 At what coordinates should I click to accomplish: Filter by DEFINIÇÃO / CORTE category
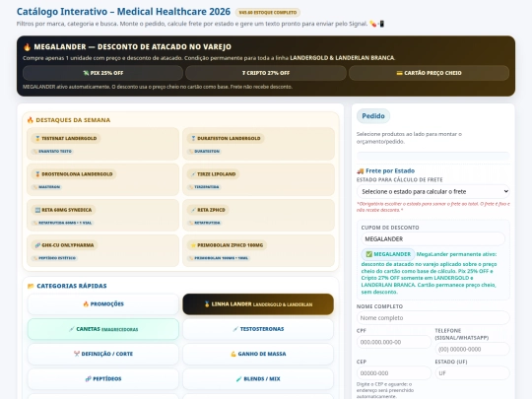coord(103,354)
